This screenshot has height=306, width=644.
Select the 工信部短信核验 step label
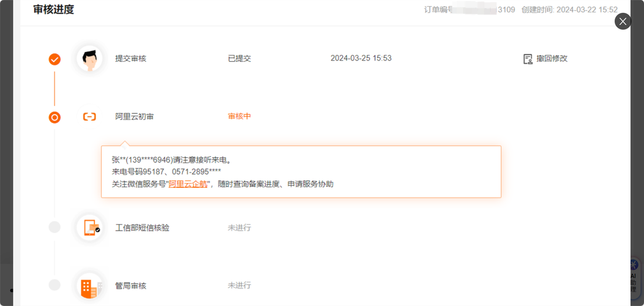click(x=142, y=228)
